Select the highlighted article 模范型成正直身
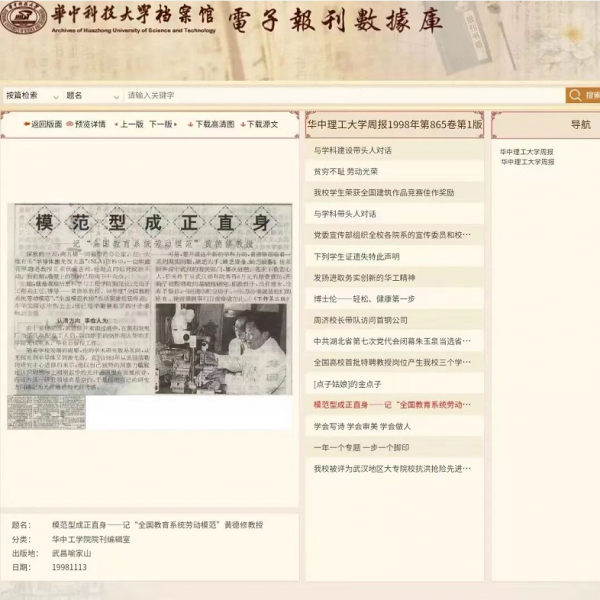Image resolution: width=600 pixels, height=600 pixels. tap(392, 405)
